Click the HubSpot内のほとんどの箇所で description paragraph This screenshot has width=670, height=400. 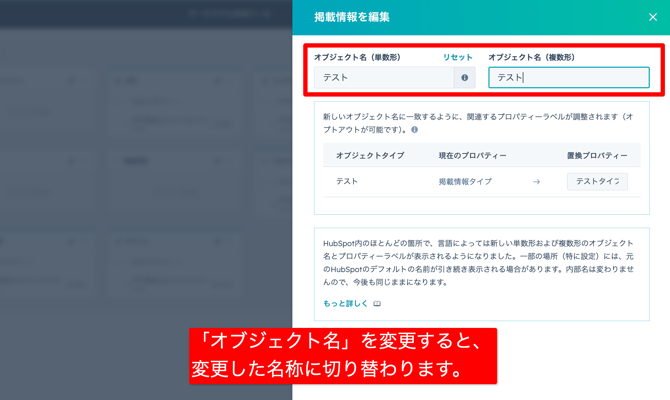tap(481, 263)
